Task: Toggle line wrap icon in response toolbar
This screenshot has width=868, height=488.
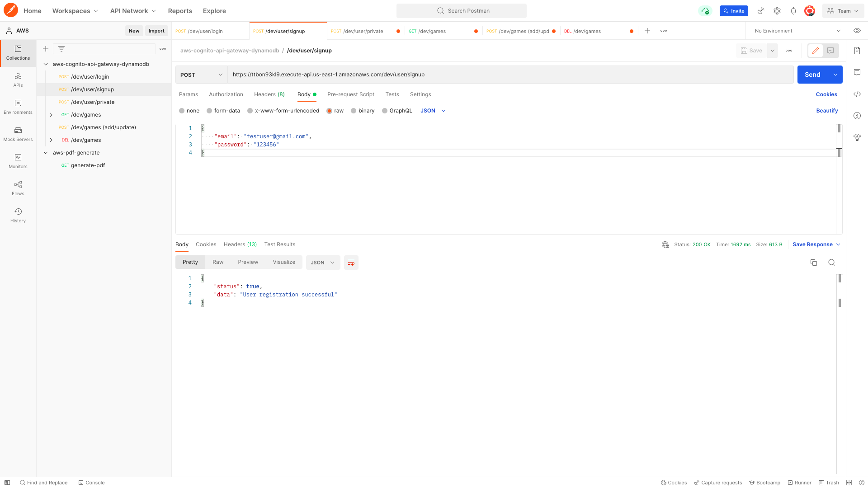Action: pyautogui.click(x=351, y=263)
